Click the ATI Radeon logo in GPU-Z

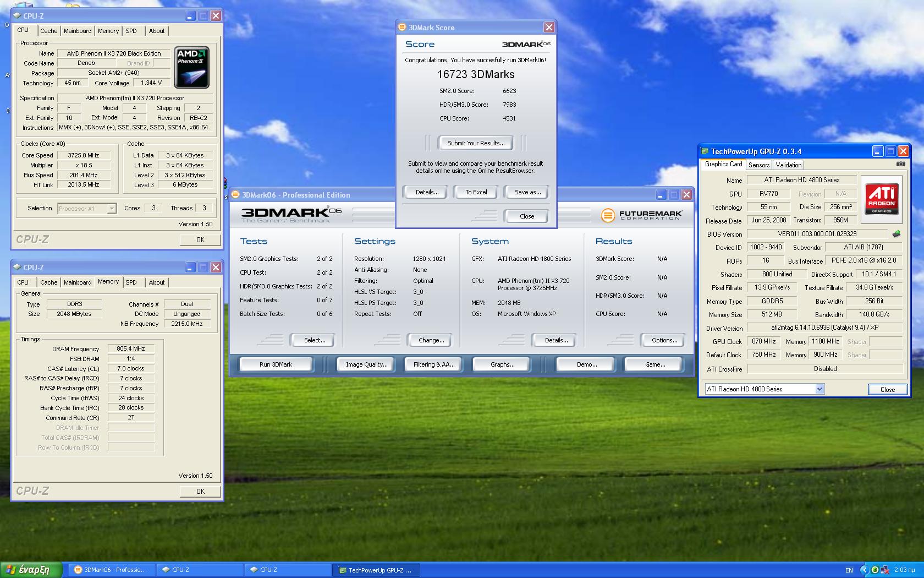pyautogui.click(x=881, y=199)
